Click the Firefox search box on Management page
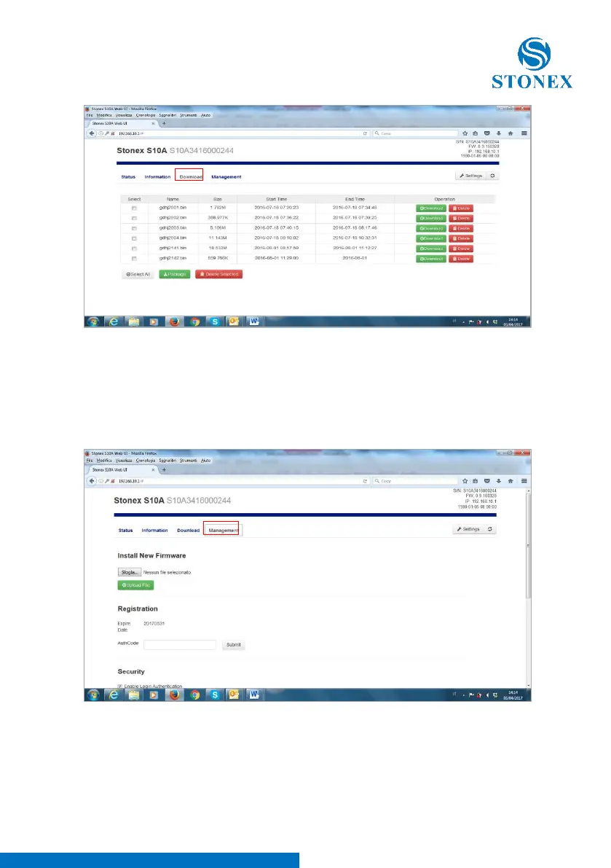Image resolution: width=611 pixels, height=868 pixels. coord(415,481)
